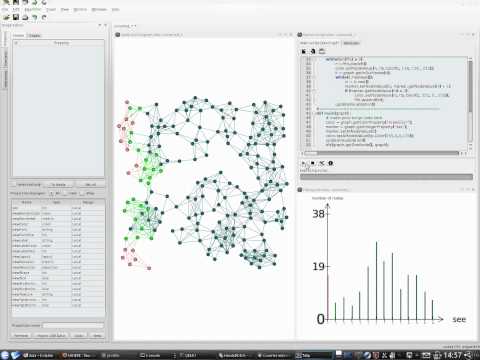The height and width of the screenshot is (360, 480).
Task: Switch to the Modules tab in script view
Action: coord(351,43)
